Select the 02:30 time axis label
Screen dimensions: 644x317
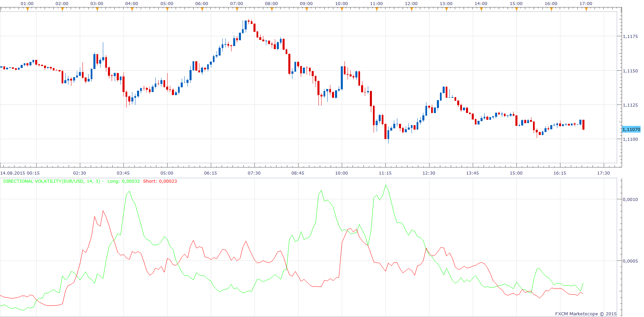pos(80,173)
